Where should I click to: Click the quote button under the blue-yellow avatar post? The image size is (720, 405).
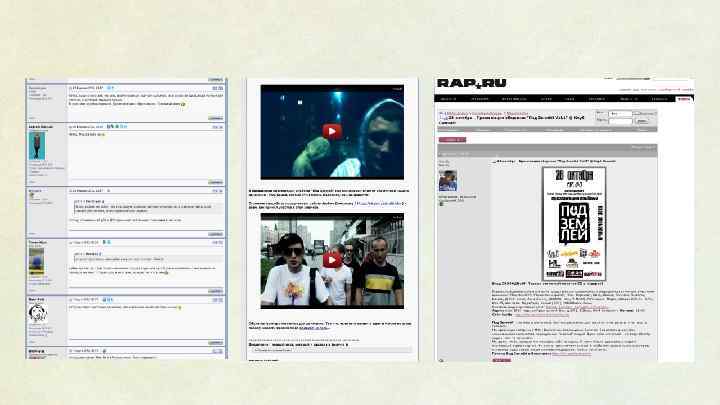pos(215,291)
